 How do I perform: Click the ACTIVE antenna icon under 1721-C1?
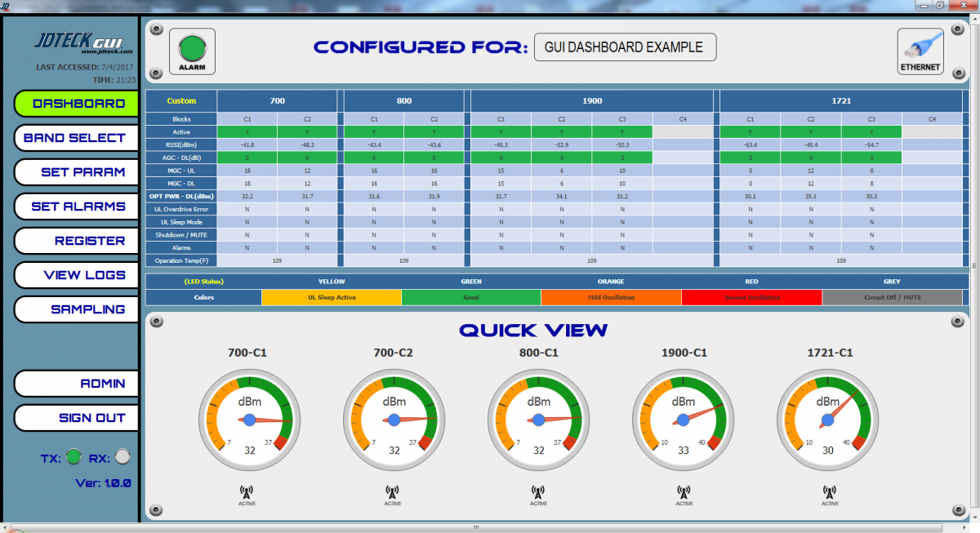coord(829,492)
